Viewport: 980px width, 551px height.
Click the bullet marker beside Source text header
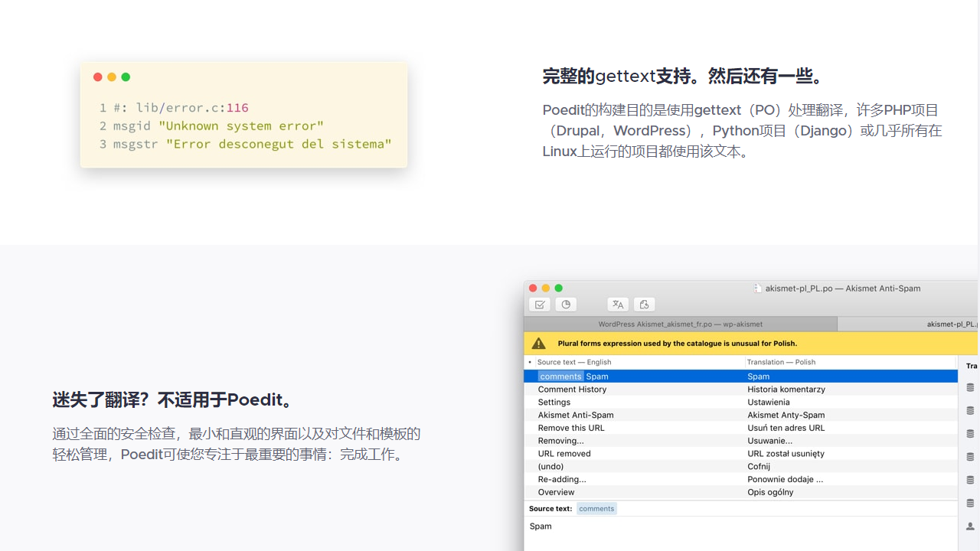(531, 362)
